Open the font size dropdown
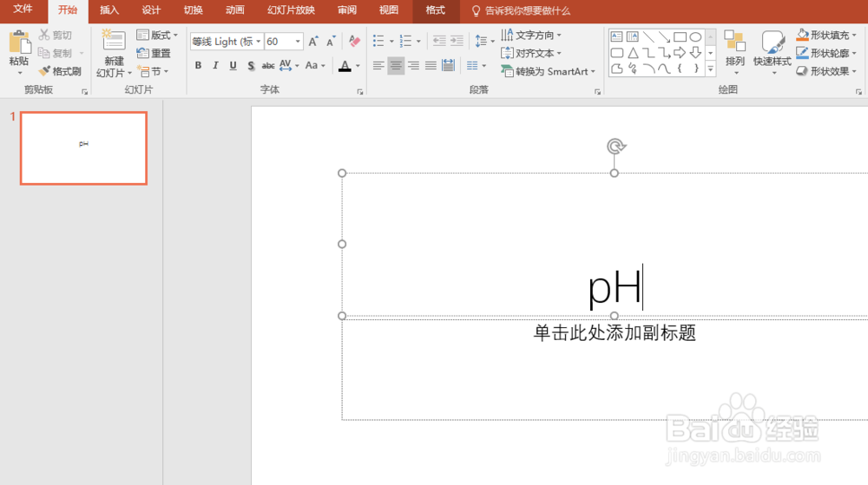Image resolution: width=868 pixels, height=485 pixels. point(298,42)
